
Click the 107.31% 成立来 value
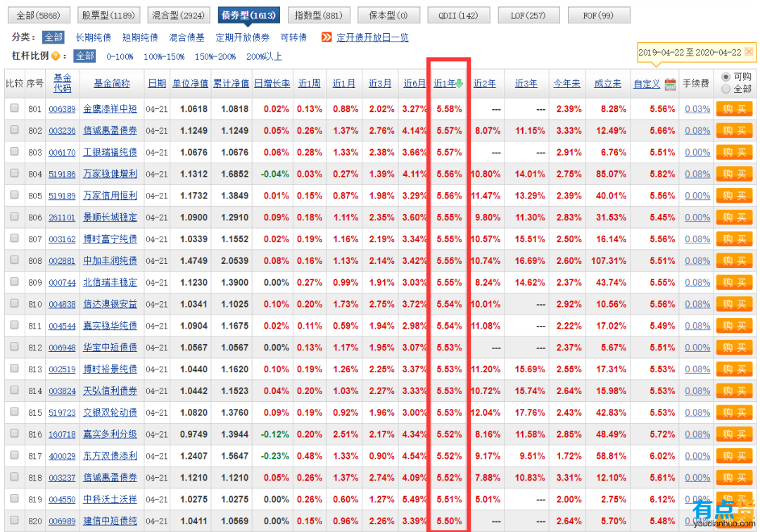(x=608, y=260)
